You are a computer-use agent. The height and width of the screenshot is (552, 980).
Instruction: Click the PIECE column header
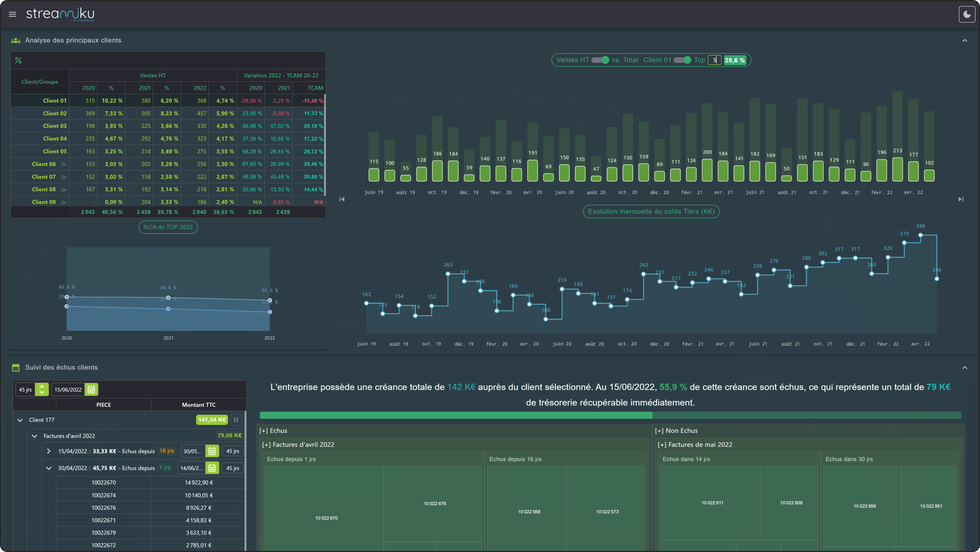click(x=103, y=405)
